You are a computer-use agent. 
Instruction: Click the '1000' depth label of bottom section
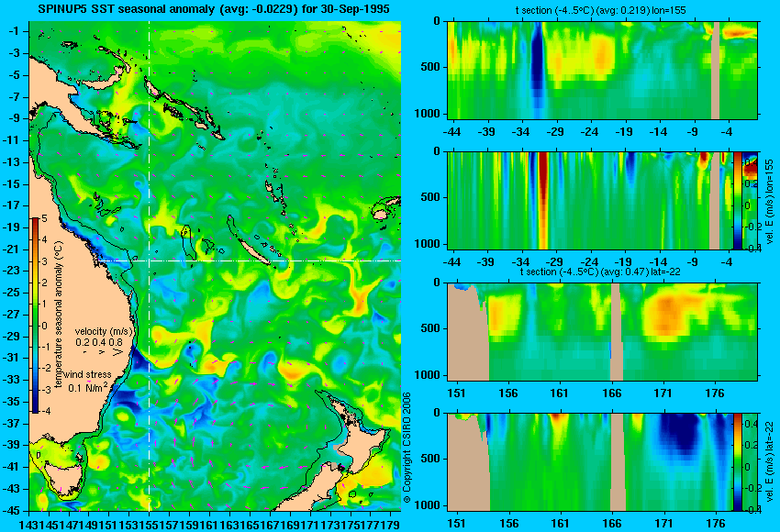tap(428, 505)
